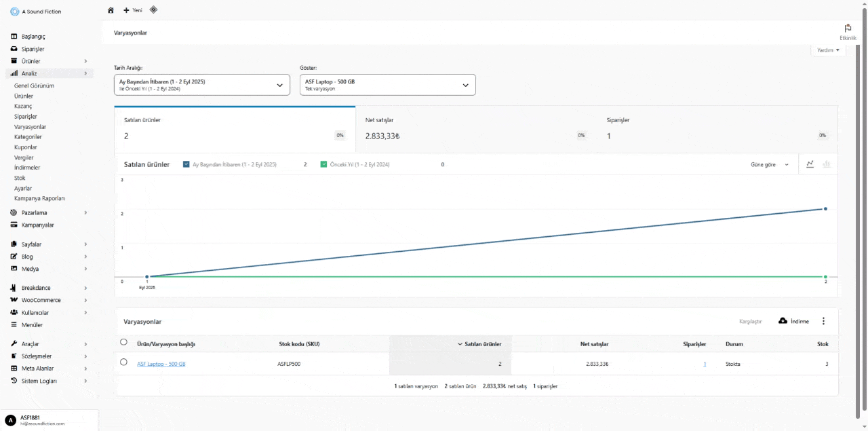Open Kuponlar under Analiz menu
The image size is (868, 431).
26,147
